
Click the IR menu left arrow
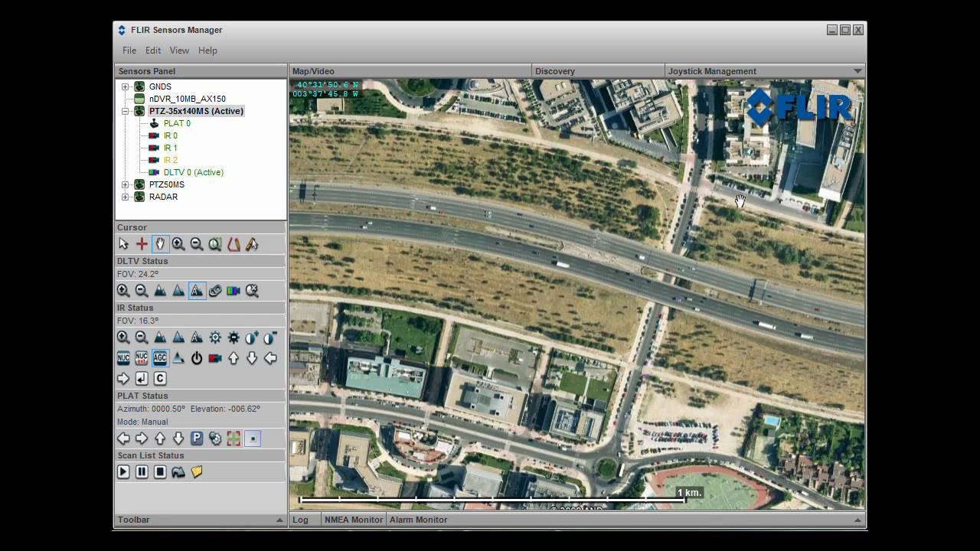pyautogui.click(x=270, y=358)
